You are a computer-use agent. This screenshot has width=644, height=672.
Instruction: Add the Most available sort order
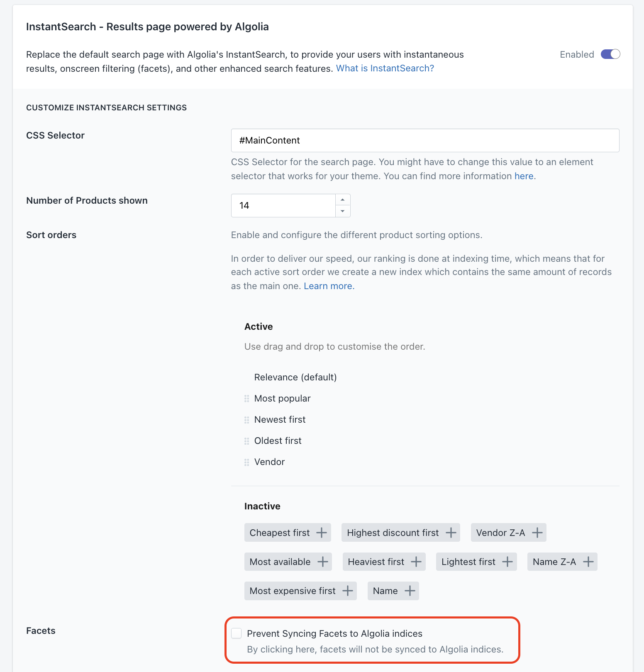click(x=322, y=562)
